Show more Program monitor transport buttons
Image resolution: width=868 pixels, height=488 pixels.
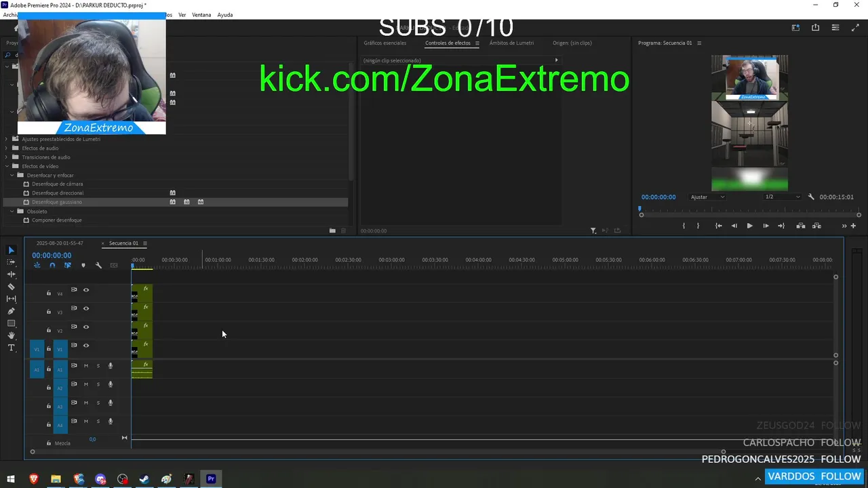[844, 226]
